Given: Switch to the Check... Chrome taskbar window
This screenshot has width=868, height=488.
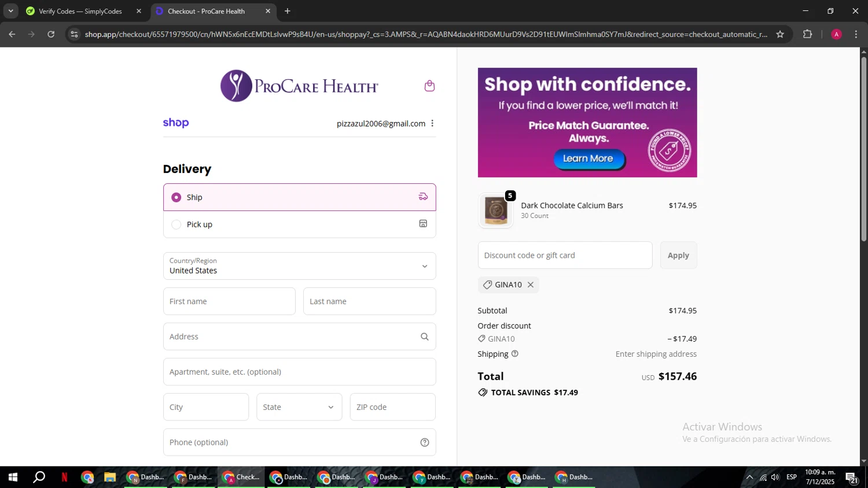Looking at the screenshot, I should click(x=241, y=477).
